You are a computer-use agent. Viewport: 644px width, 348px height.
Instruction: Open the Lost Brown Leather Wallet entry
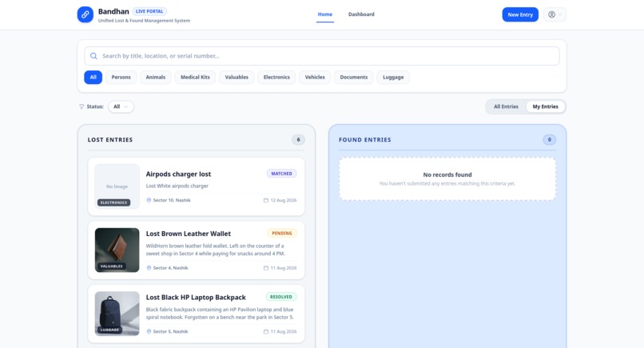pos(197,250)
